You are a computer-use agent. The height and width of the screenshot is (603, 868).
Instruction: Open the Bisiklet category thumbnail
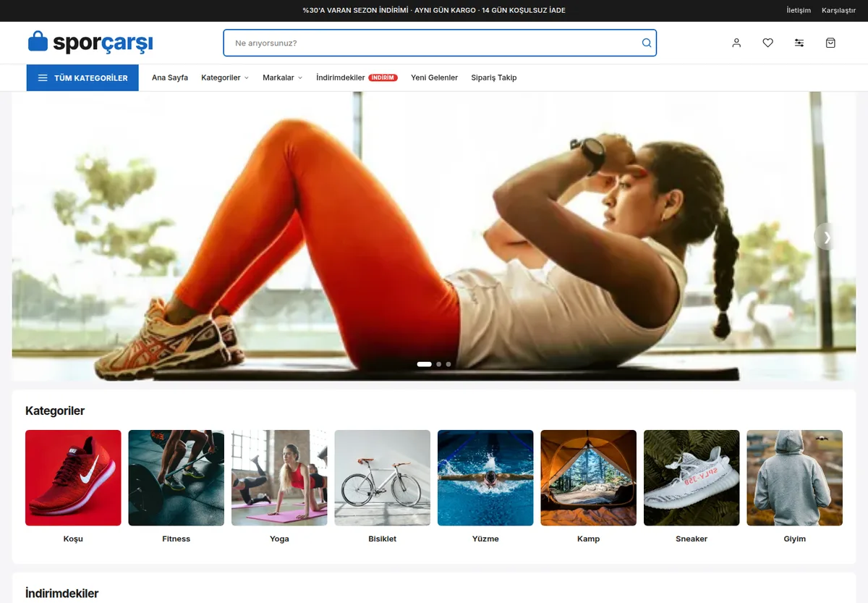pyautogui.click(x=383, y=478)
